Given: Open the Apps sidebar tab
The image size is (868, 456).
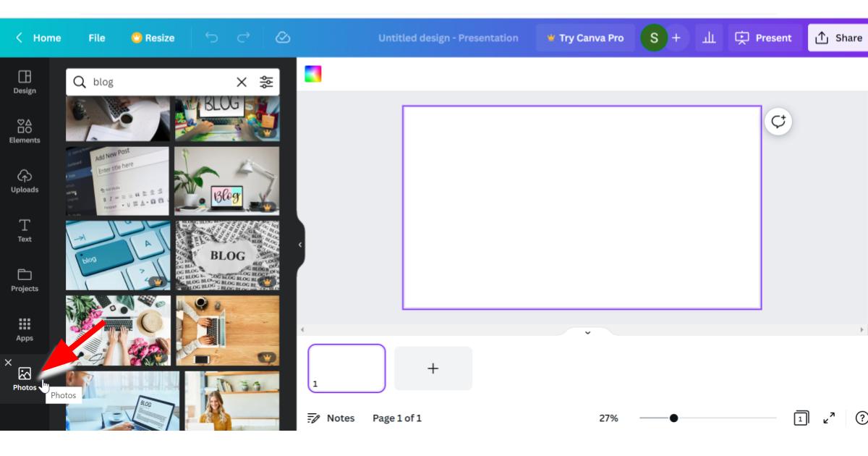Looking at the screenshot, I should point(25,329).
